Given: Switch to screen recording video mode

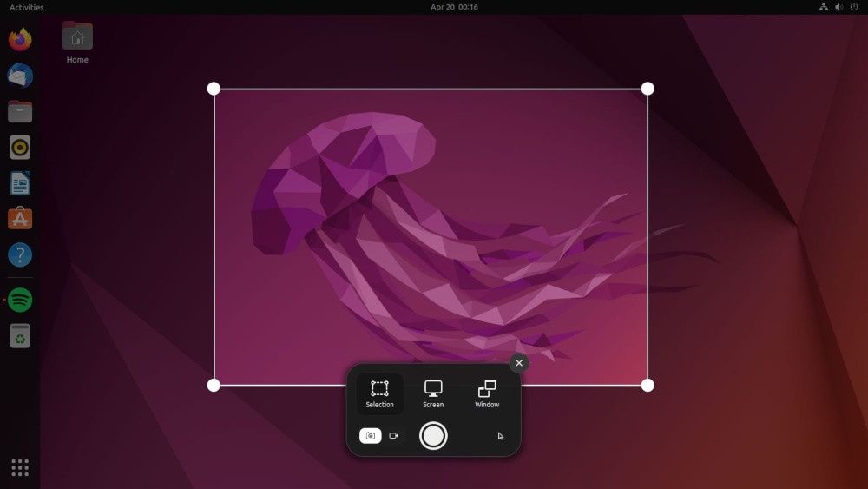Looking at the screenshot, I should tap(393, 436).
